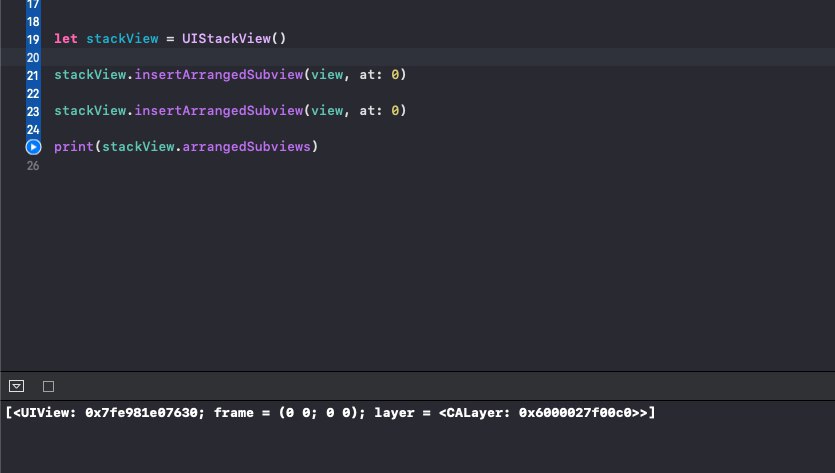This screenshot has width=835, height=473.
Task: Click 'insertArrangedSubview' on line 21
Action: [x=219, y=75]
